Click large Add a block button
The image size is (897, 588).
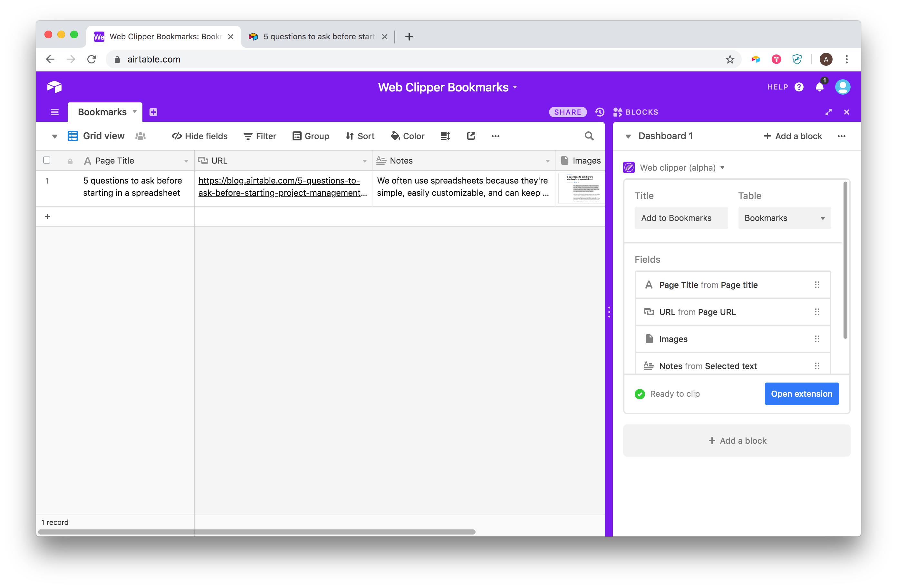[737, 440]
